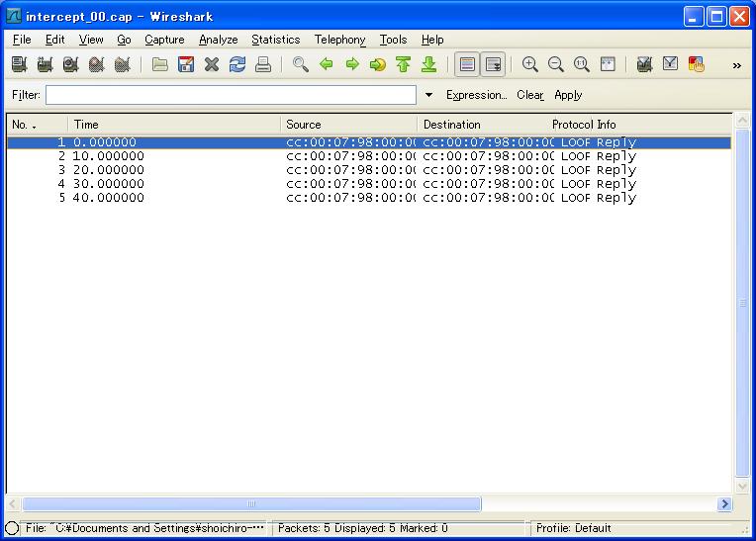
Task: Click the horizontal scrollbar thumb
Action: click(x=251, y=503)
